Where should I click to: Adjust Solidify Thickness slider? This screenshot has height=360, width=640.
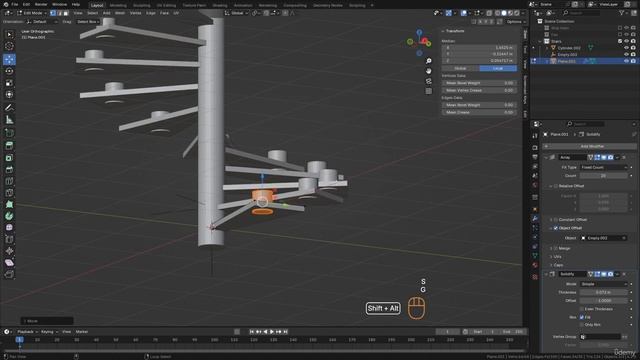click(x=603, y=293)
